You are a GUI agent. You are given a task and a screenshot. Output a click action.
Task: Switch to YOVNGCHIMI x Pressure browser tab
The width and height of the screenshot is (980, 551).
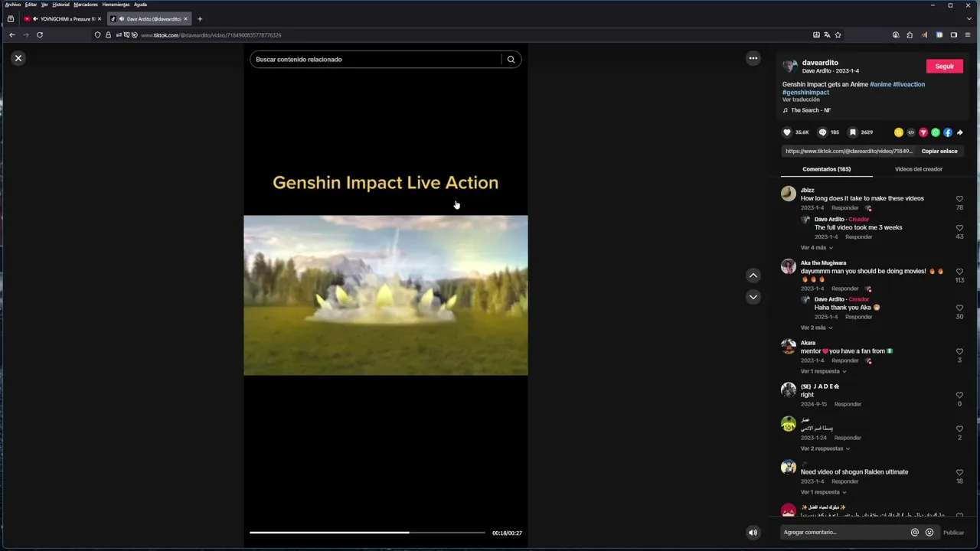tap(63, 19)
